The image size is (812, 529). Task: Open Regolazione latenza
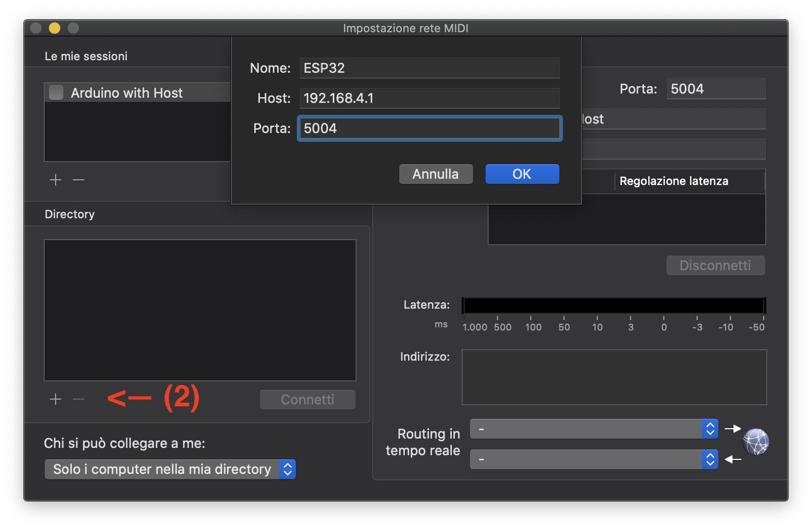pyautogui.click(x=674, y=181)
